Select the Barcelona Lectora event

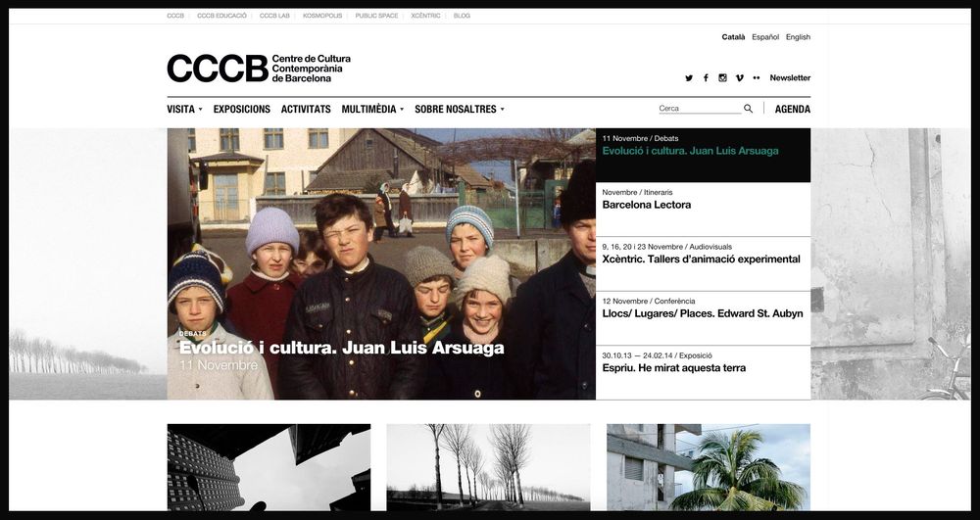[703, 210]
